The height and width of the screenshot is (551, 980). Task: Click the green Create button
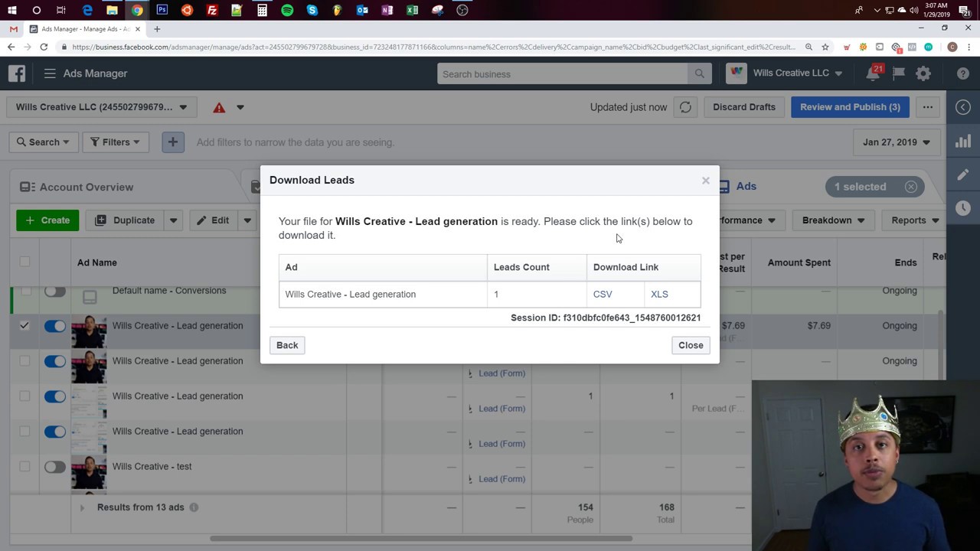point(47,220)
